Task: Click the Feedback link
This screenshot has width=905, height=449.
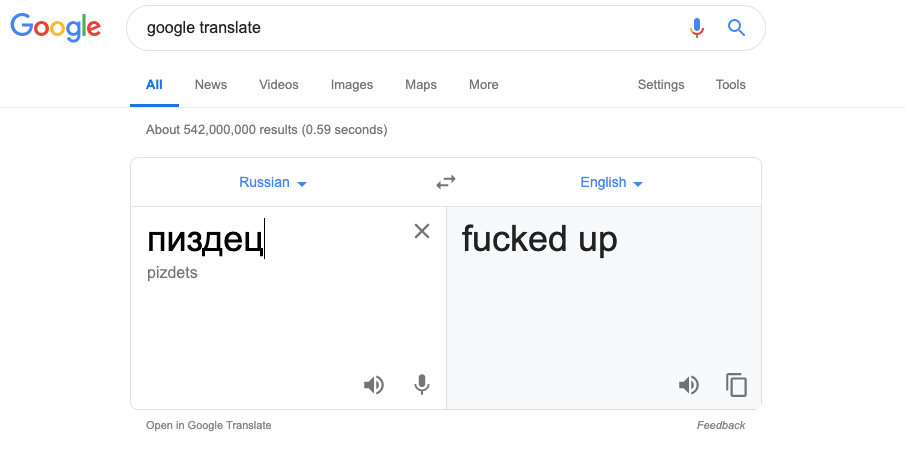Action: tap(721, 425)
